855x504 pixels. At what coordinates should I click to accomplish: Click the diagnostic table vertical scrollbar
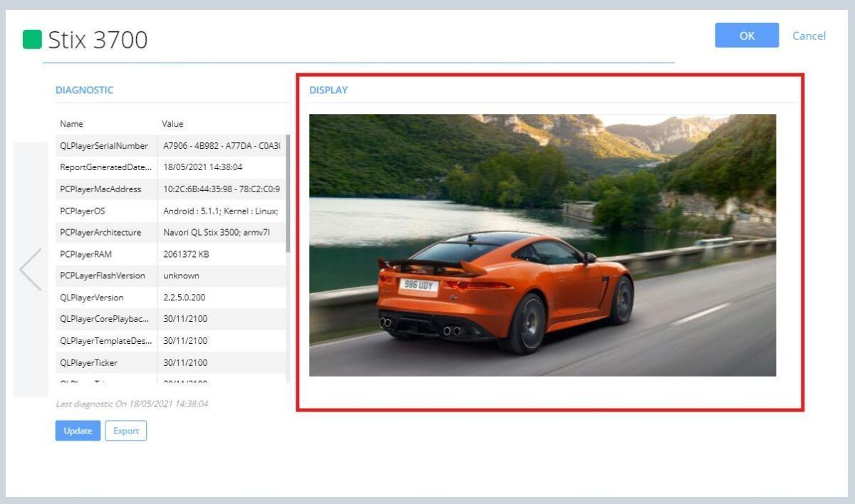(x=288, y=193)
